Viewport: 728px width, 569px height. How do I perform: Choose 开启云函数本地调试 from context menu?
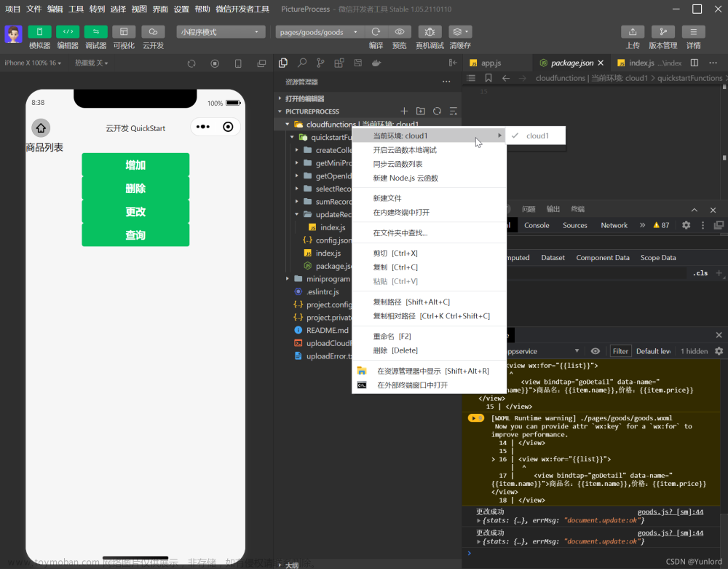point(429,150)
